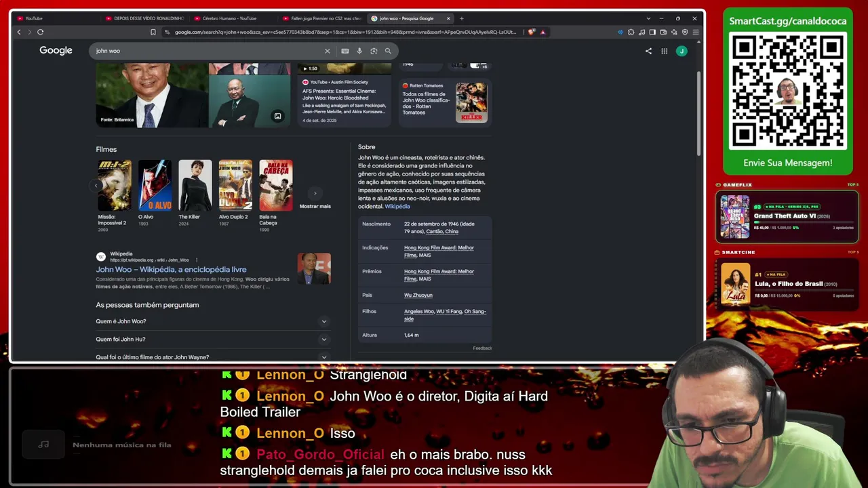The width and height of the screenshot is (868, 488).
Task: Open the Google apps grid
Action: coord(665,51)
